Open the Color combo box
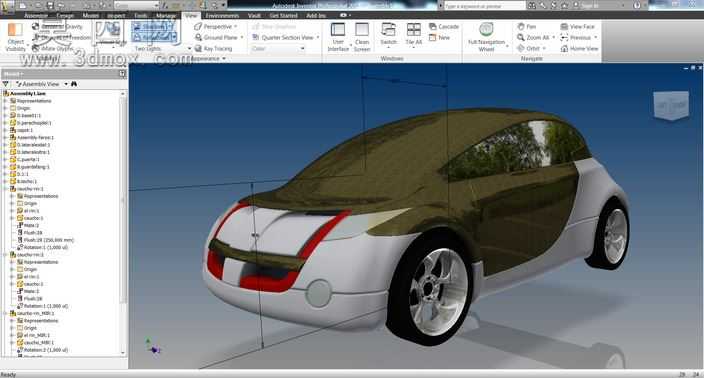 278,48
